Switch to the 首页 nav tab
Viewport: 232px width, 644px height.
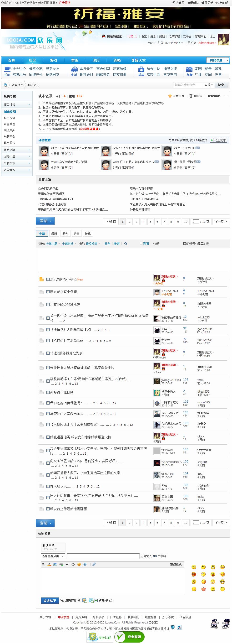point(11,60)
